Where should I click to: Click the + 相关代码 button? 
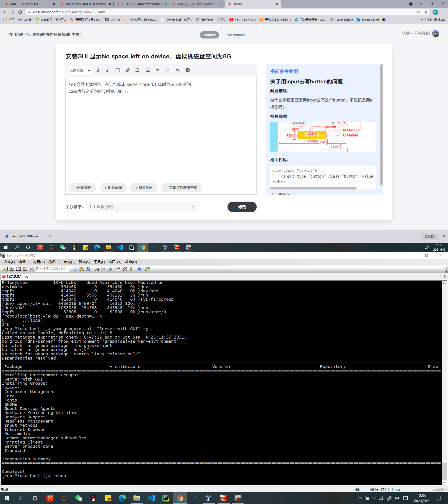(144, 187)
